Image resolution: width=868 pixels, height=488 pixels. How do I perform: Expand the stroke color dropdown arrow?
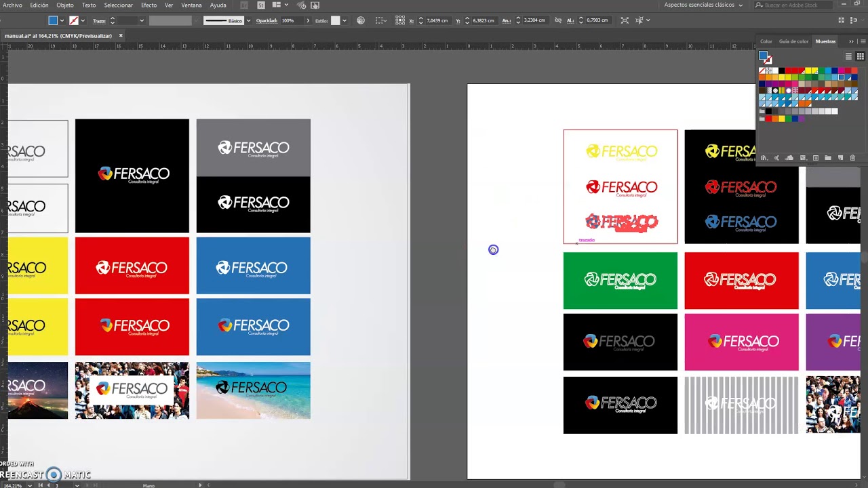click(x=83, y=20)
